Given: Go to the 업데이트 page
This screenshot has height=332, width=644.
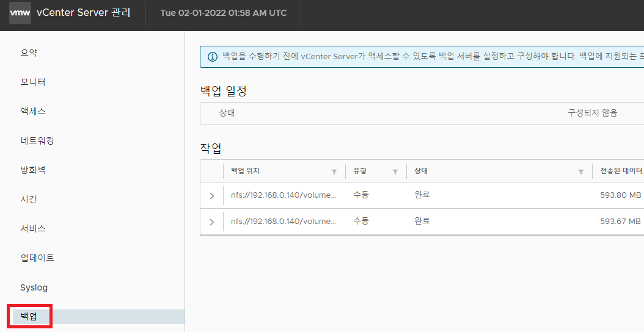Looking at the screenshot, I should (37, 258).
